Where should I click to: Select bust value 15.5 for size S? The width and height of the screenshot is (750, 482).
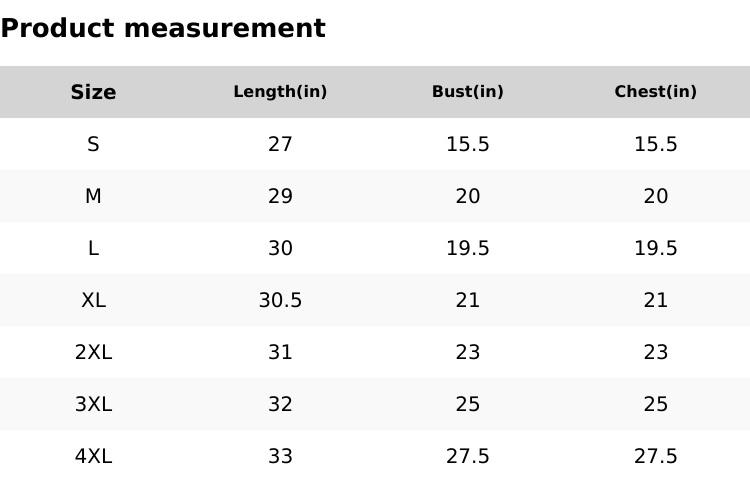[467, 144]
